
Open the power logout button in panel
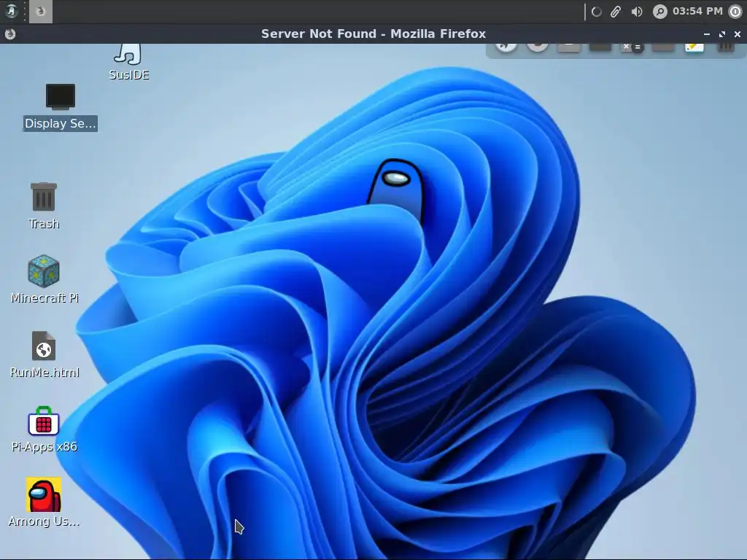pyautogui.click(x=735, y=12)
